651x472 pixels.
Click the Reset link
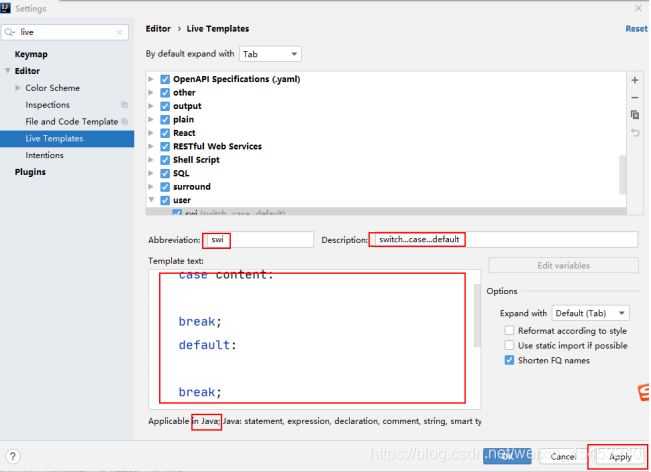click(x=636, y=29)
